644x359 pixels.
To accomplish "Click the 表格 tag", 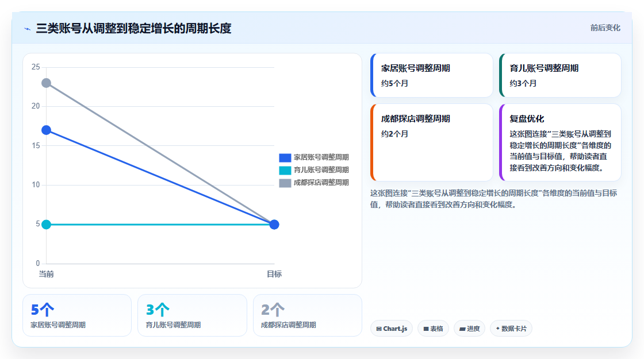I will click(434, 329).
